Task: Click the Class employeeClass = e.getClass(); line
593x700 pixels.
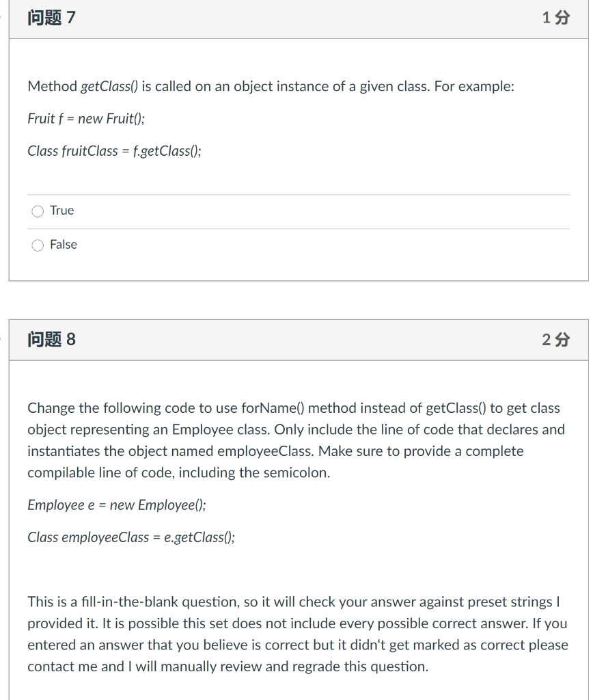Action: pyautogui.click(x=131, y=537)
